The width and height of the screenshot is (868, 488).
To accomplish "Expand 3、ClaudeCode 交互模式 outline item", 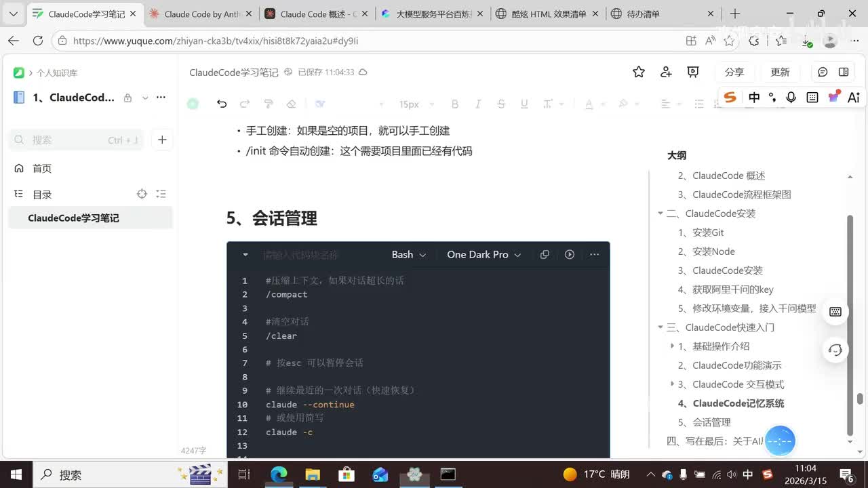I will [672, 384].
